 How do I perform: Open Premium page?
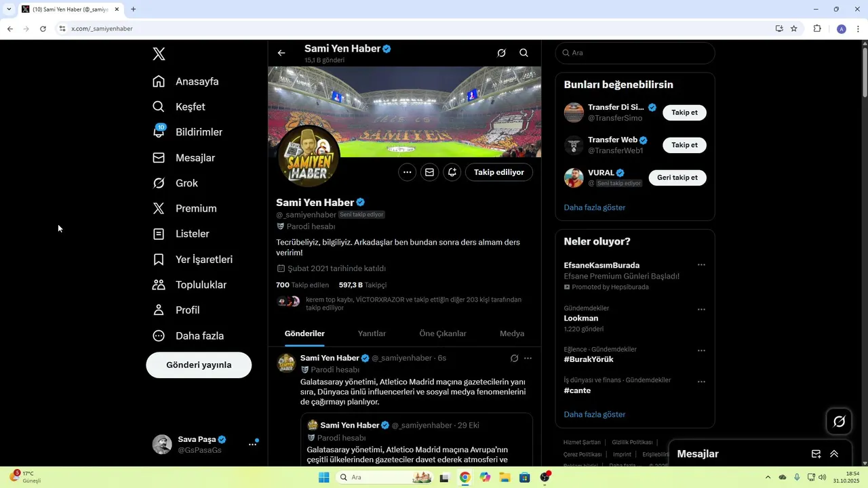point(184,209)
